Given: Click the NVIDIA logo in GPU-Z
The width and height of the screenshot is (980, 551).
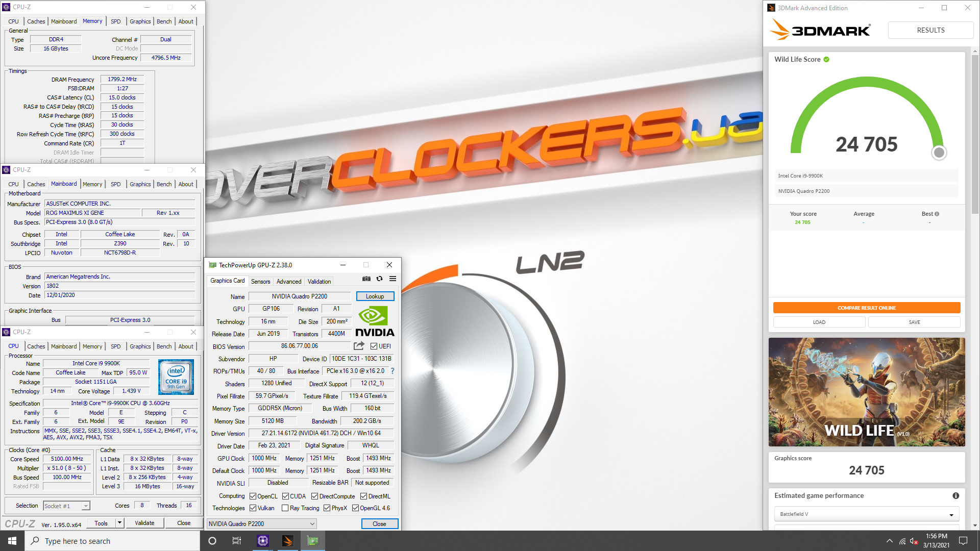Looking at the screenshot, I should tap(375, 321).
